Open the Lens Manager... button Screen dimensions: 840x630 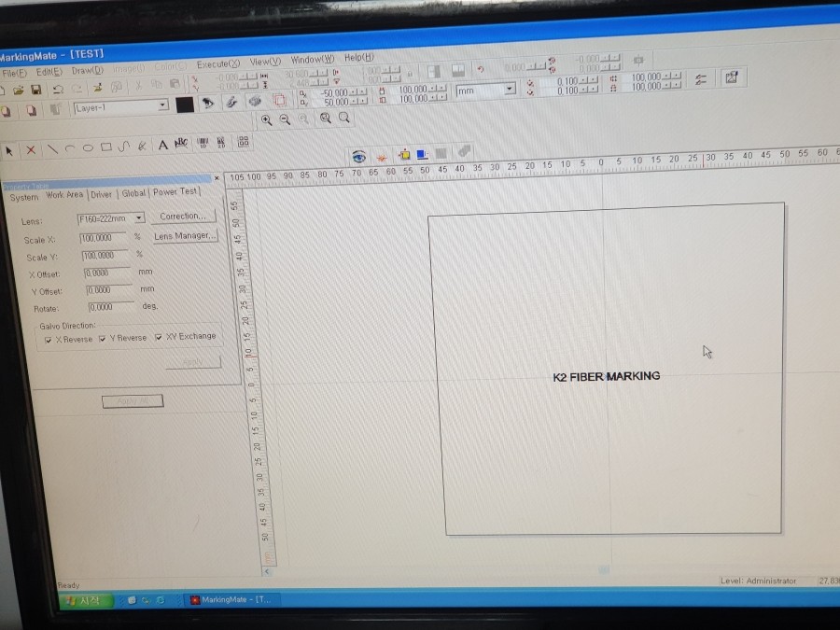pos(185,236)
